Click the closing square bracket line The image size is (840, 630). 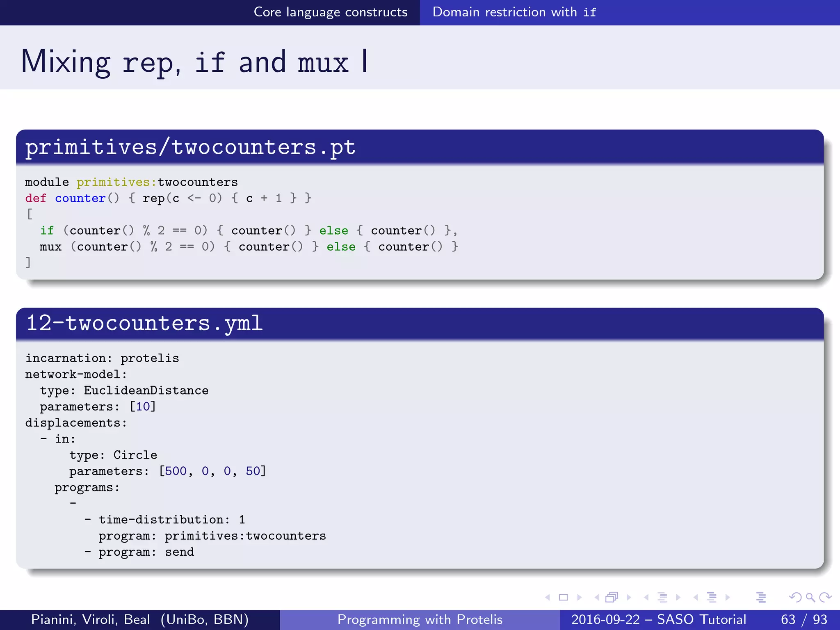tap(28, 262)
